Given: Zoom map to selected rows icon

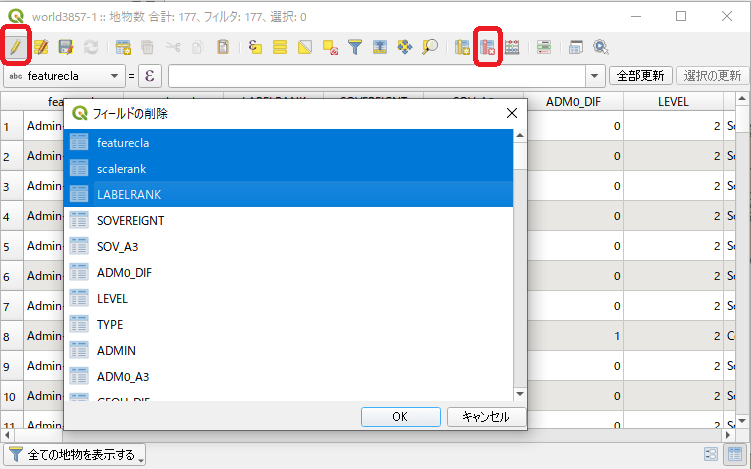Looking at the screenshot, I should click(430, 47).
